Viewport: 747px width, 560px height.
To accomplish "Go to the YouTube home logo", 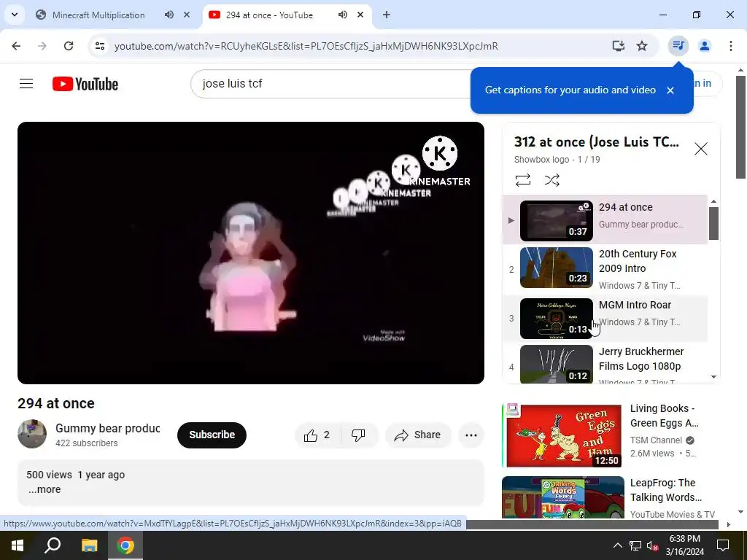I will (x=85, y=84).
